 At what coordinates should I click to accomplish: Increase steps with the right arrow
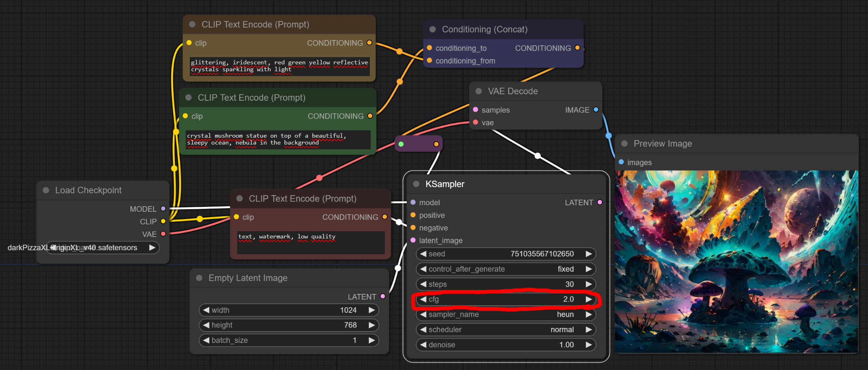click(589, 284)
